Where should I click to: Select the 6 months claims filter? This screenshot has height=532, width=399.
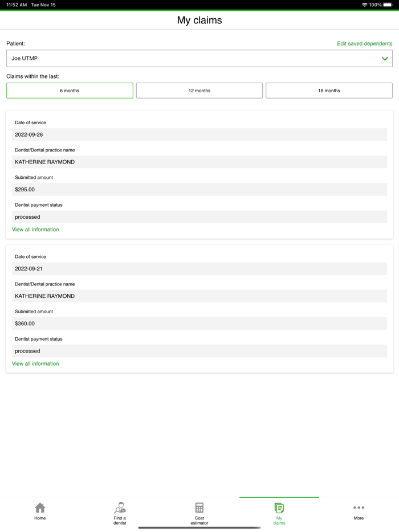click(x=69, y=90)
